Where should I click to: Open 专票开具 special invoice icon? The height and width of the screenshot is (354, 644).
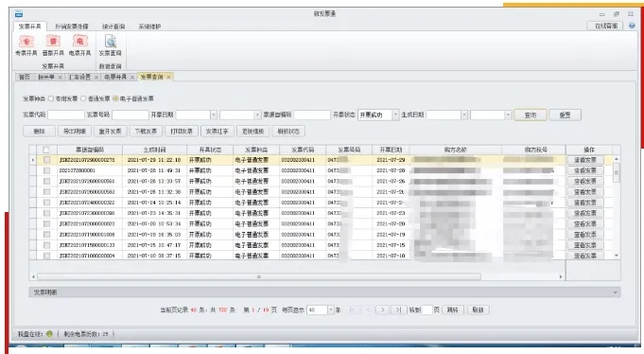coord(26,45)
